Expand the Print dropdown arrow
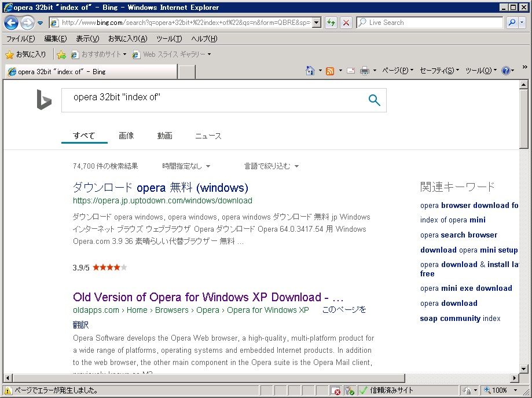532x398 pixels. [375, 71]
